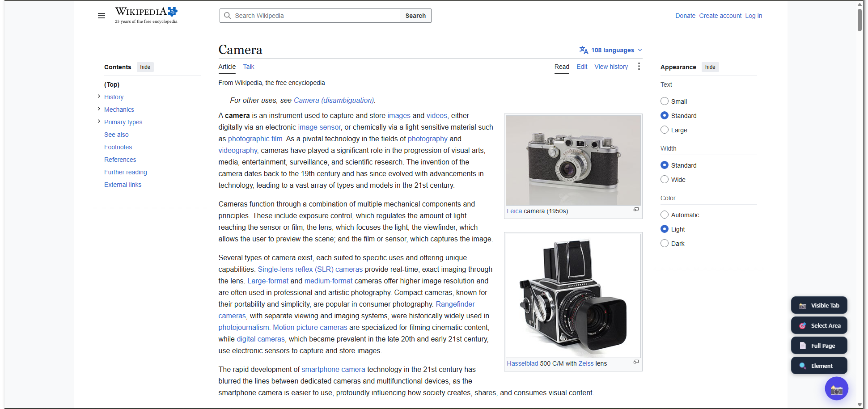The image size is (868, 409).
Task: Go to References in contents
Action: [x=120, y=160]
